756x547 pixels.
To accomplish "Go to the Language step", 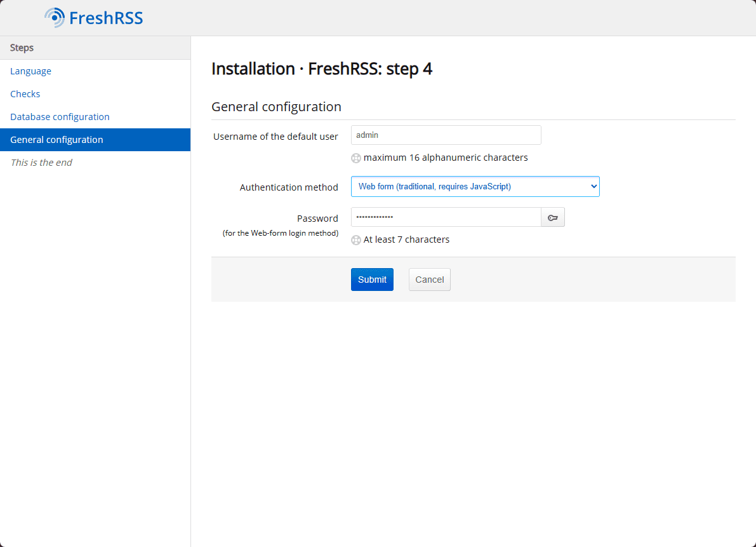I will click(30, 71).
